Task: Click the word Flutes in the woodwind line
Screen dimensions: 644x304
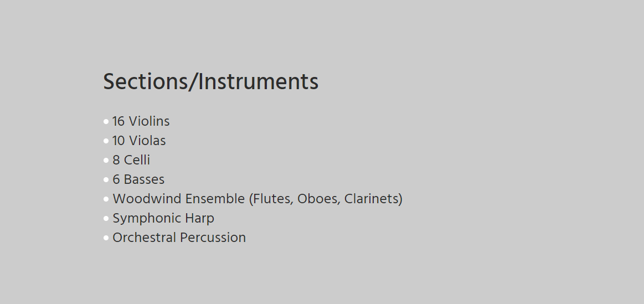Action: pos(271,198)
